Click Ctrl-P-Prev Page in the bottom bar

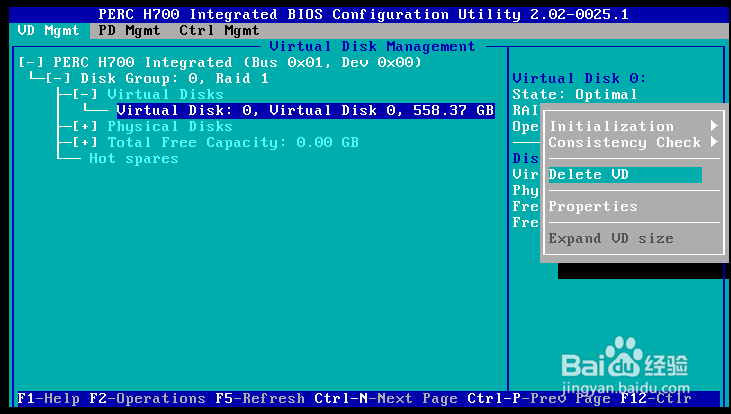(x=539, y=399)
